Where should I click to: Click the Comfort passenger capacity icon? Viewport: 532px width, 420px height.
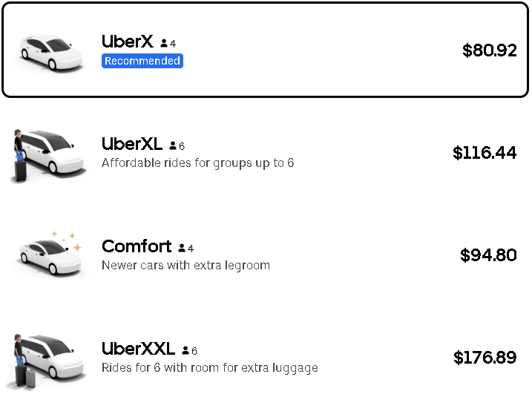click(182, 248)
